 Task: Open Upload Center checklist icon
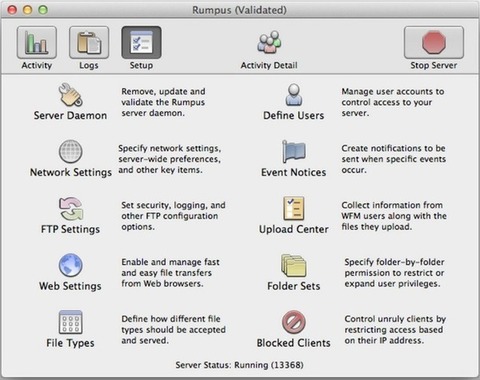(294, 208)
